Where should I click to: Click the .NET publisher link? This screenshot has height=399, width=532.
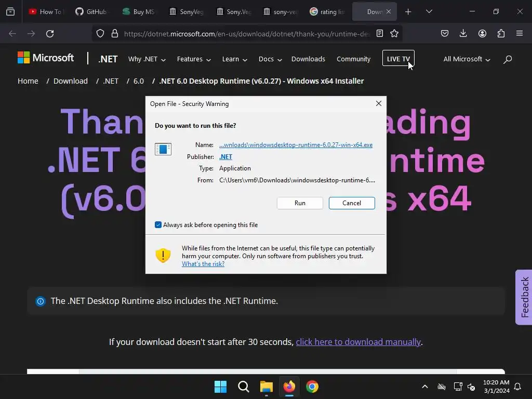(x=225, y=157)
